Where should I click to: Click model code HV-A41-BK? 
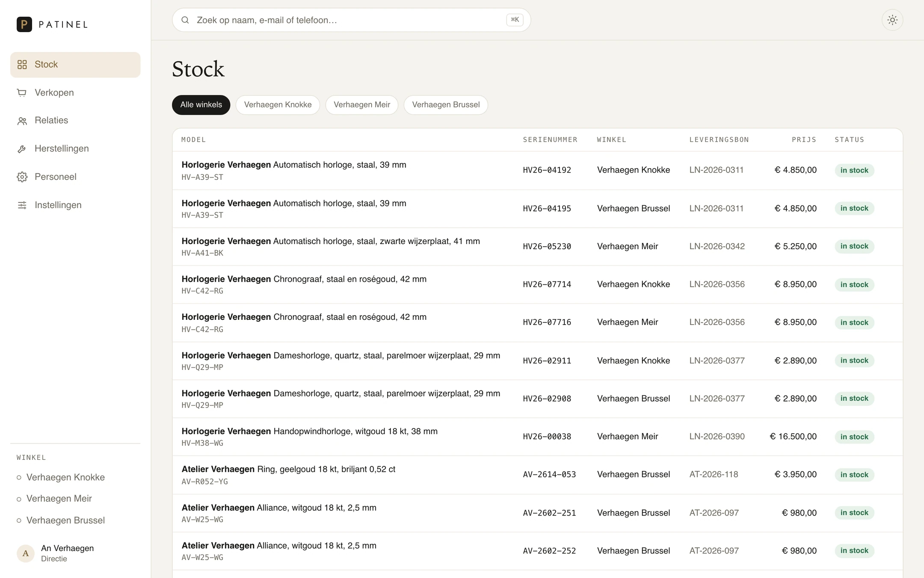point(202,253)
